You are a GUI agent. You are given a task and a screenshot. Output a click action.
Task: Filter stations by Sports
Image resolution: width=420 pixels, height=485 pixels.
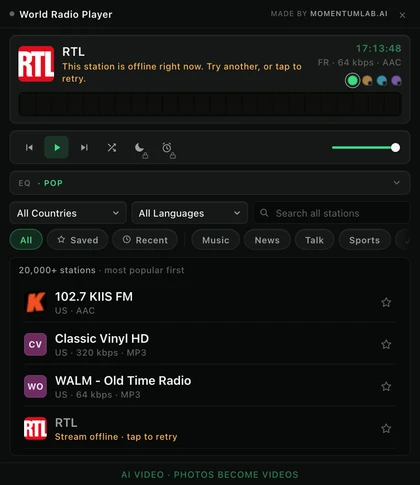point(364,240)
